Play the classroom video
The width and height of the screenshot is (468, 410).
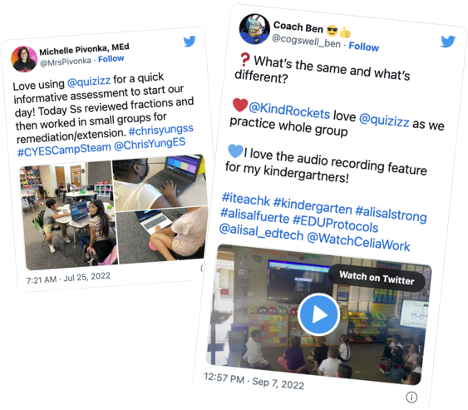[x=319, y=314]
